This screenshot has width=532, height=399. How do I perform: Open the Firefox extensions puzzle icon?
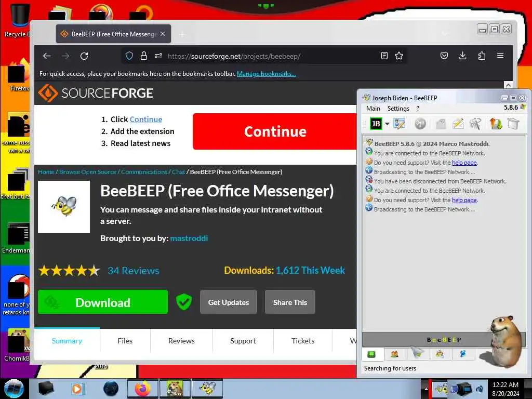[482, 56]
